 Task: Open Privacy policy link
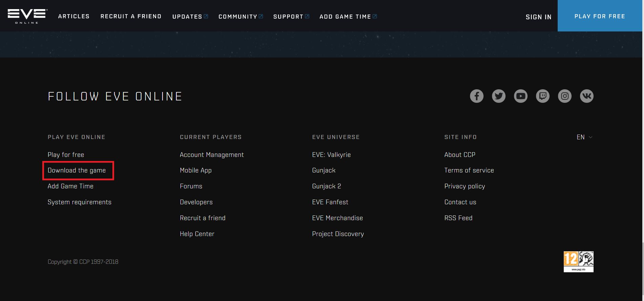point(465,186)
